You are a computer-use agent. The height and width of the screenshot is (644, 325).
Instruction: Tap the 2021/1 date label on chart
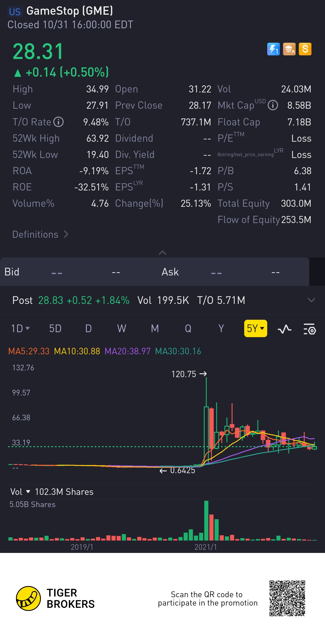click(206, 547)
